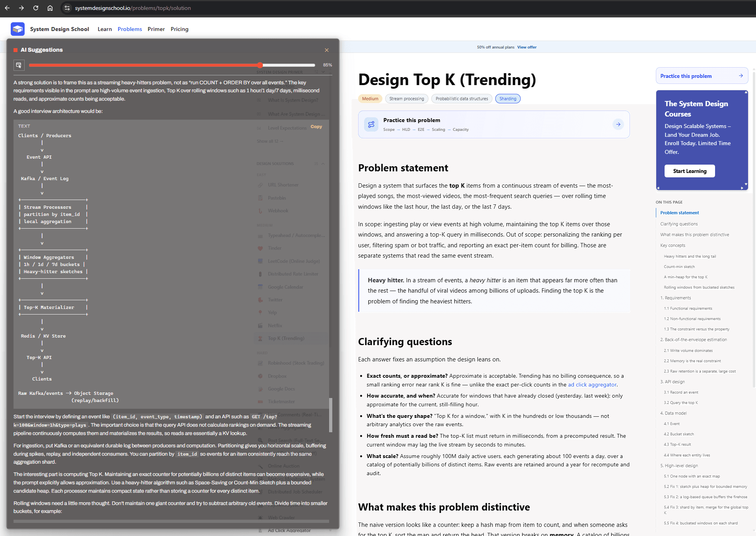This screenshot has width=756, height=536.
Task: Select the Stream processing tag
Action: [407, 99]
